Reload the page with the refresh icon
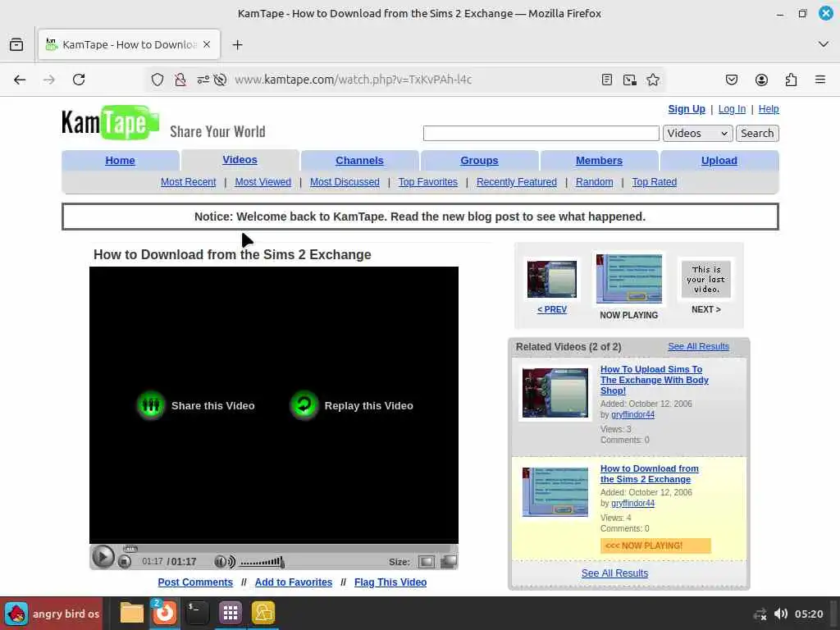This screenshot has width=840, height=630. (79, 80)
